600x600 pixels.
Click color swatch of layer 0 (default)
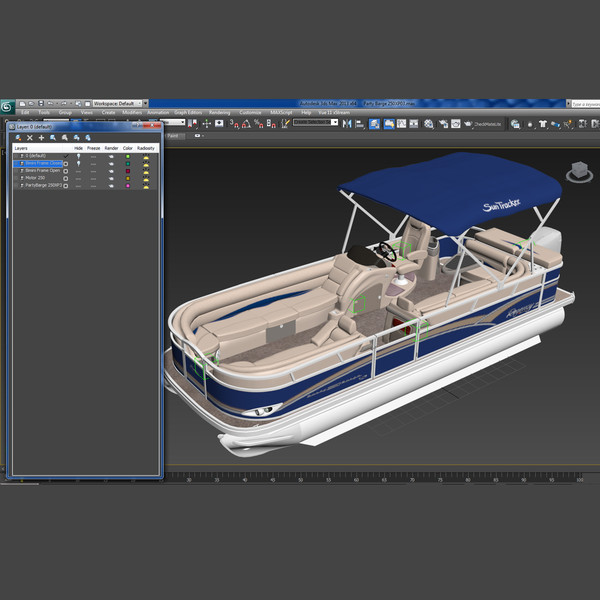tap(128, 156)
